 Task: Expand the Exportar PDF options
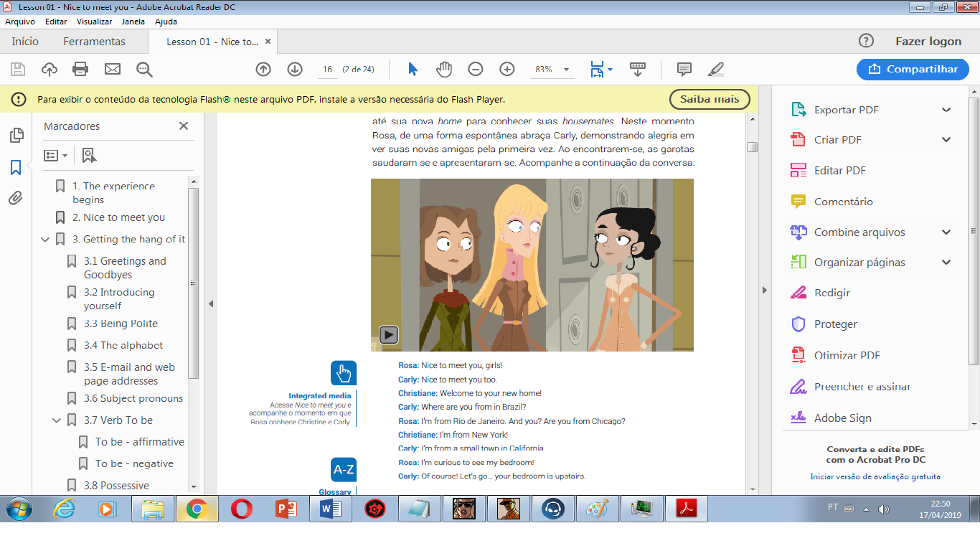[946, 110]
